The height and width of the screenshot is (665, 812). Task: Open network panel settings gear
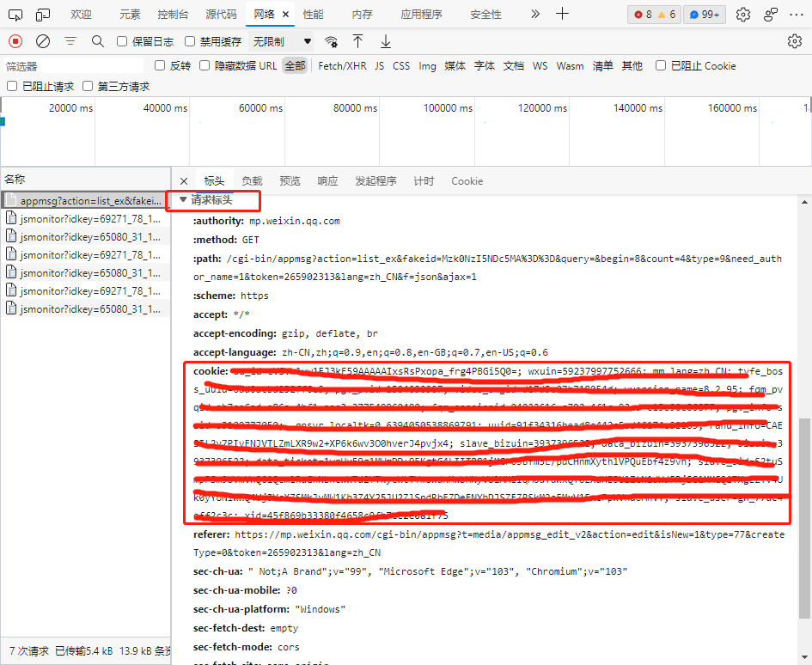pos(795,41)
